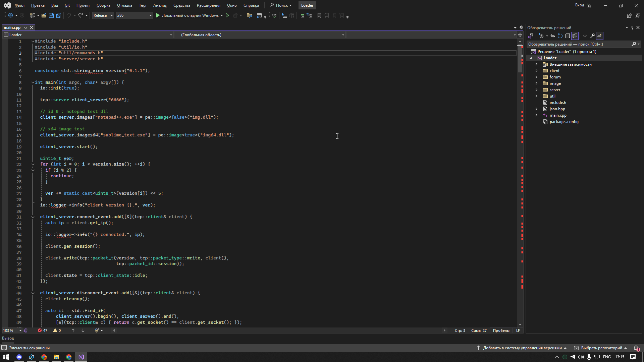Viewport: 644px width, 362px height.
Task: Open the Вывод output panel tab
Action: click(8, 339)
